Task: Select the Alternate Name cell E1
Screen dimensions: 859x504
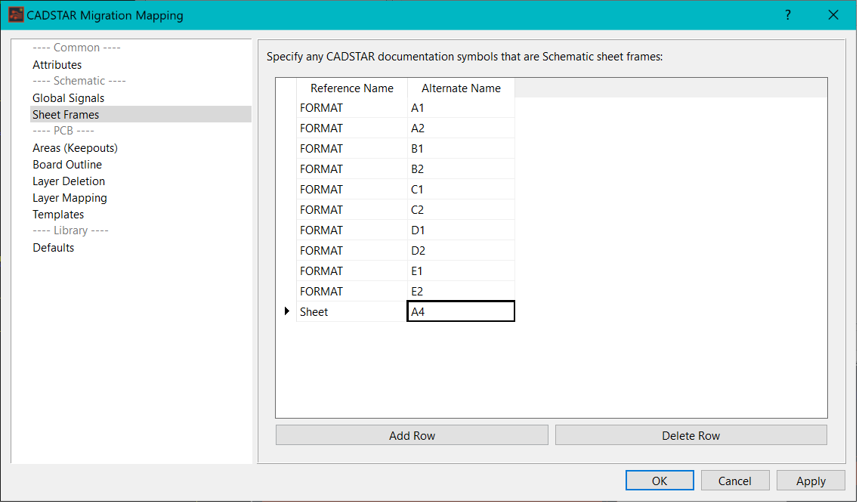Action: (x=462, y=271)
